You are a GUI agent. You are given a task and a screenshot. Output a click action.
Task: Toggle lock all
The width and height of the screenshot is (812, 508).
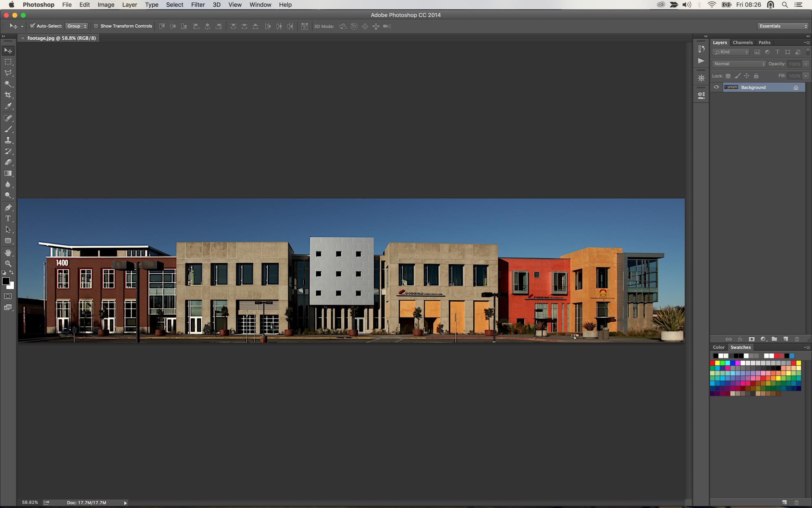click(756, 76)
